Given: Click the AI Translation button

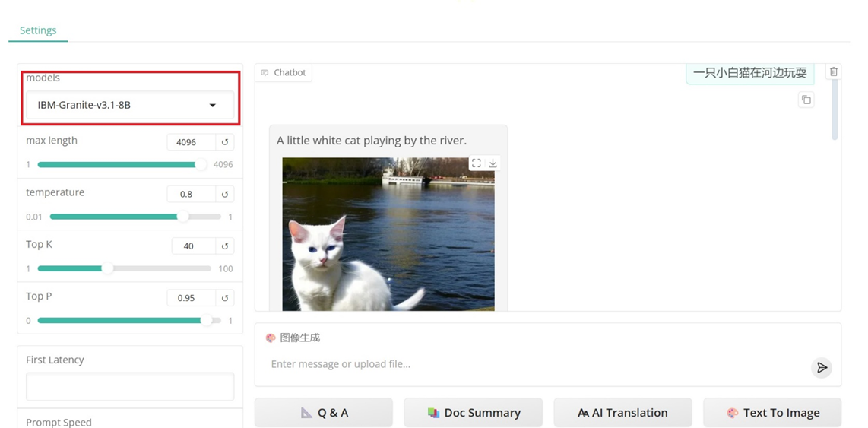Looking at the screenshot, I should click(622, 413).
